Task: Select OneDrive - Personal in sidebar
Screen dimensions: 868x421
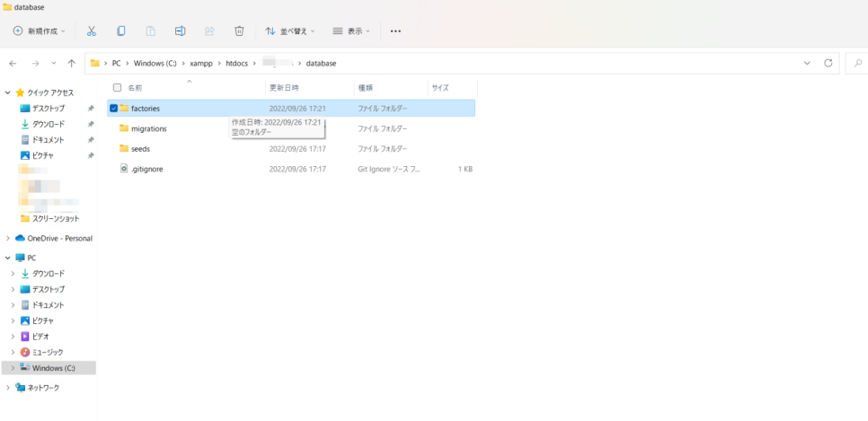Action: coord(54,239)
